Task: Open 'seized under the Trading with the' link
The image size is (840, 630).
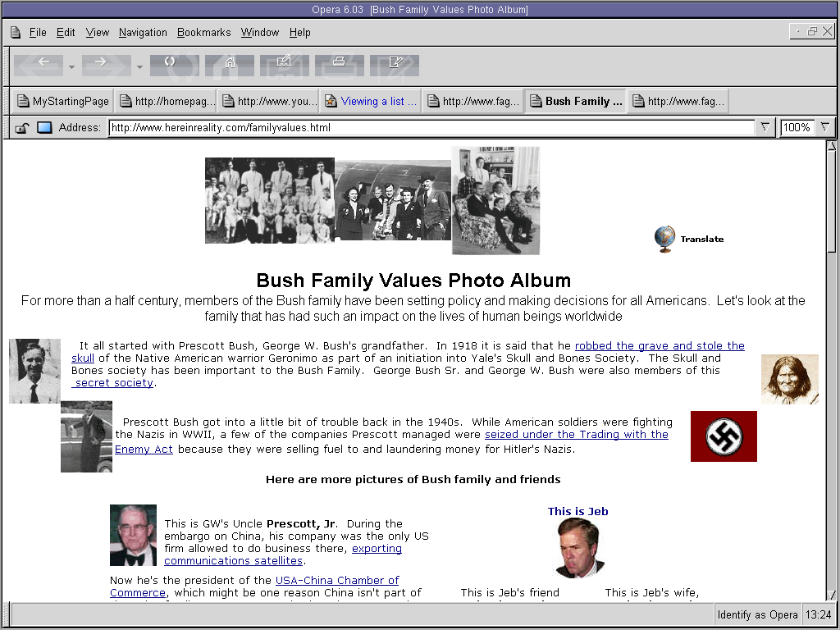Action: 577,435
